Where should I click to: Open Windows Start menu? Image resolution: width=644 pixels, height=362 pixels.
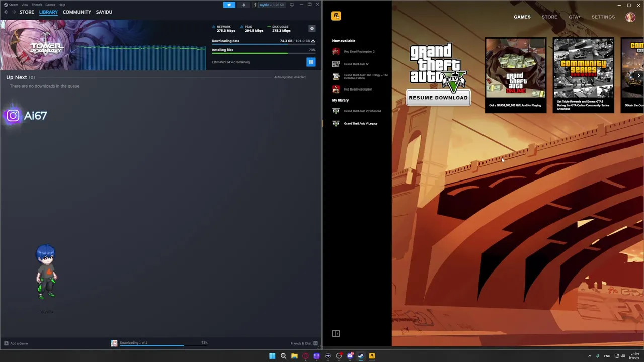click(272, 356)
